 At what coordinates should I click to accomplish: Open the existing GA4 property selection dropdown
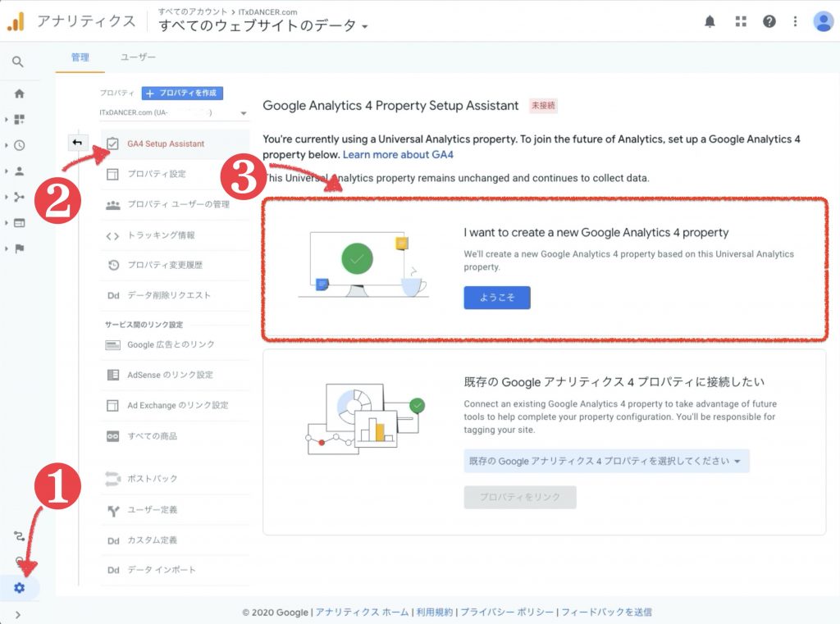[x=605, y=461]
